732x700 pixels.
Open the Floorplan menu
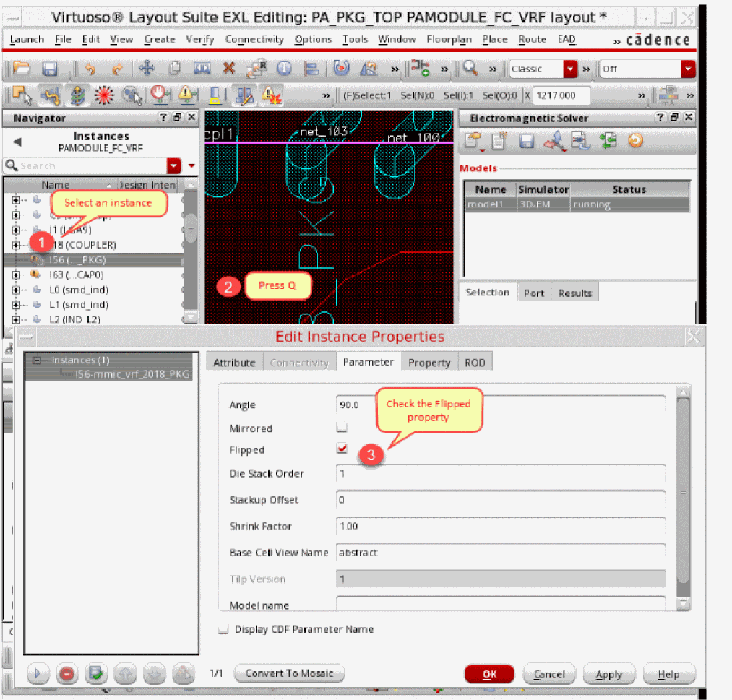[x=449, y=39]
